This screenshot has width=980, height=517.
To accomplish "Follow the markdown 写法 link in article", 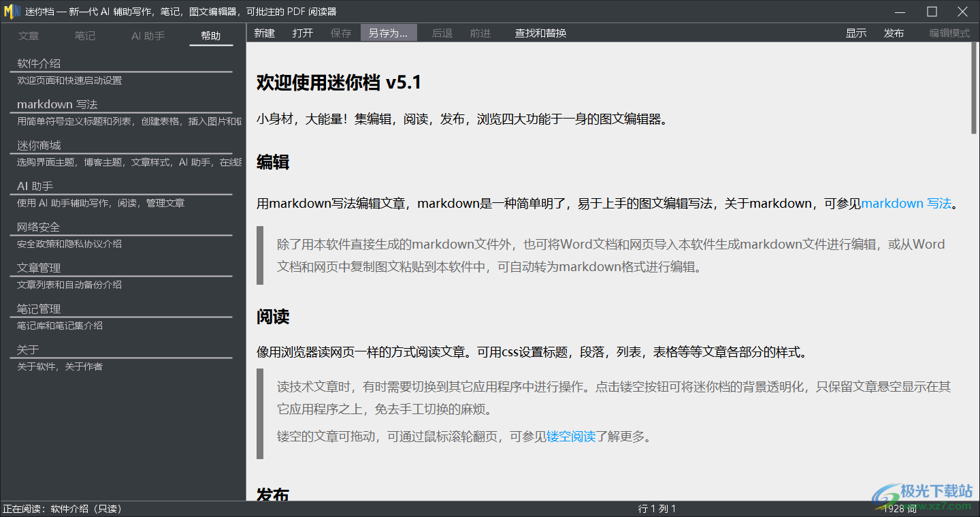I will point(906,203).
